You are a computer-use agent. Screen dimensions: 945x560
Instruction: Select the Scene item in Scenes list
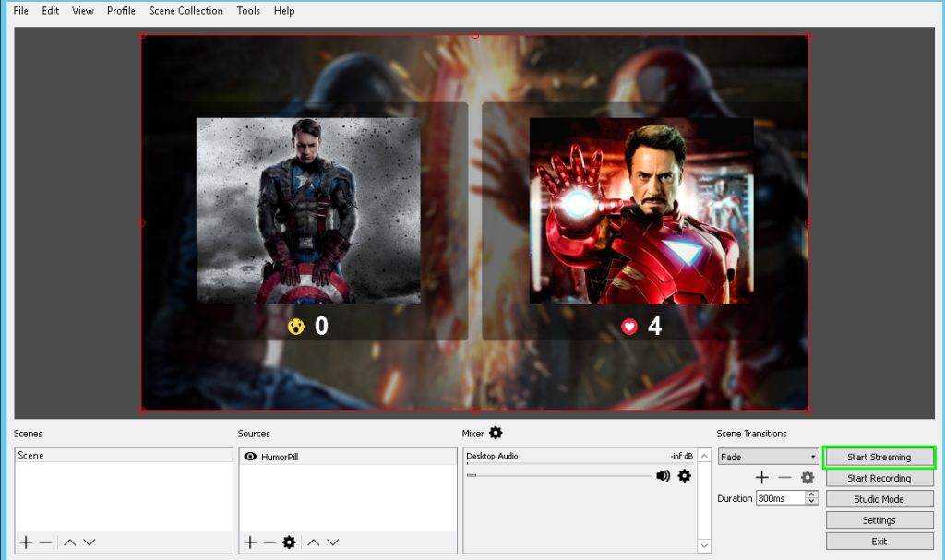[124, 455]
